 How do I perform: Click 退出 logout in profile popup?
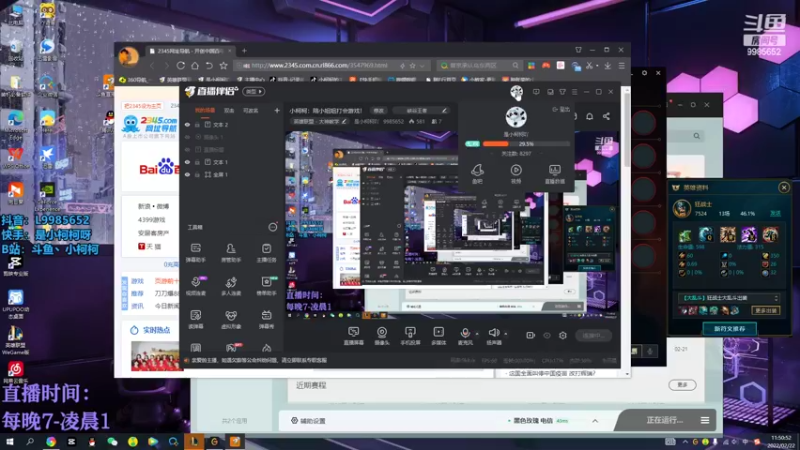(561, 110)
